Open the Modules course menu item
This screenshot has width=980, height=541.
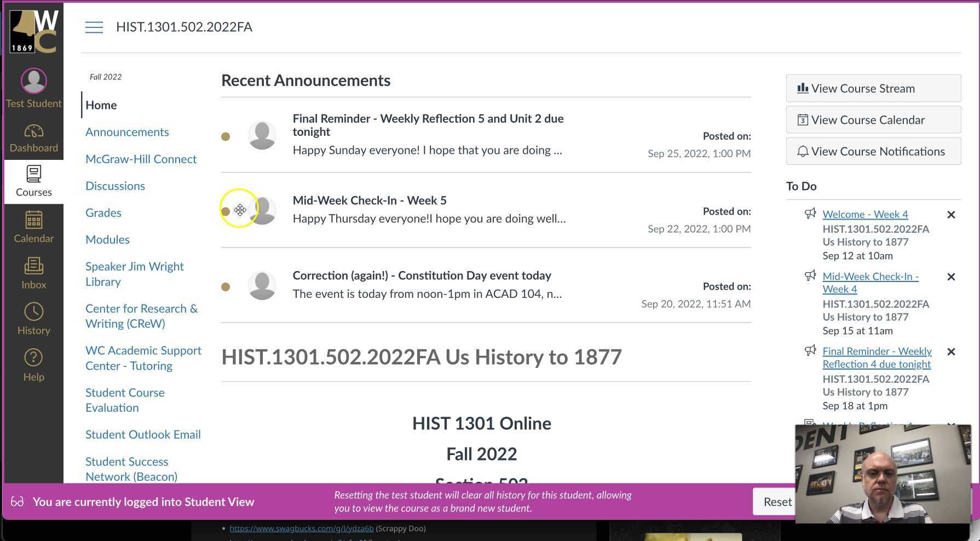tap(107, 239)
